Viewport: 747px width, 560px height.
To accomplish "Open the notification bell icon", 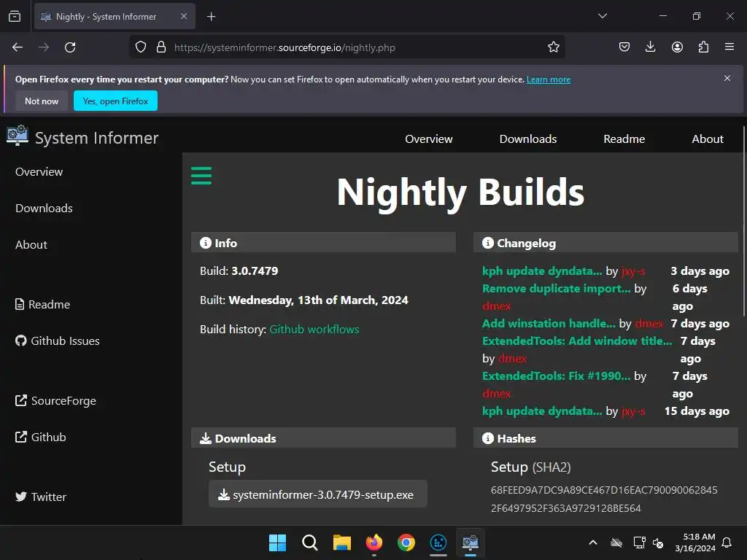I will (727, 542).
